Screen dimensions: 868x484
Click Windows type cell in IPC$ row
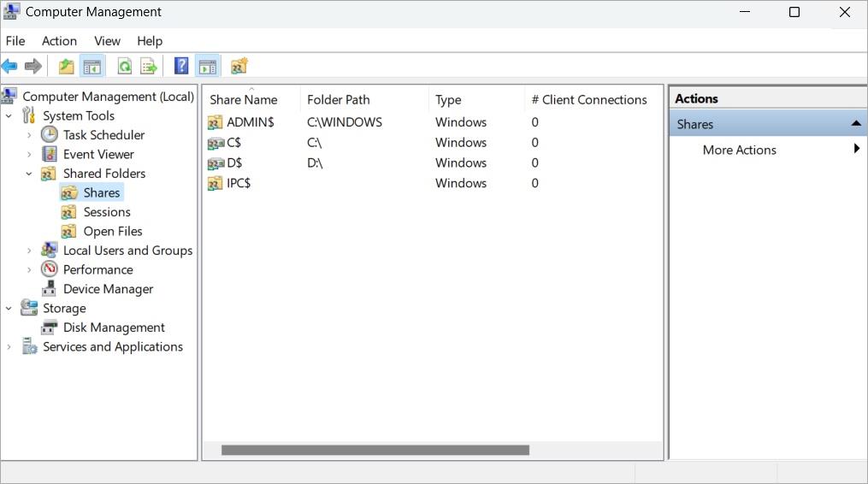coord(461,183)
